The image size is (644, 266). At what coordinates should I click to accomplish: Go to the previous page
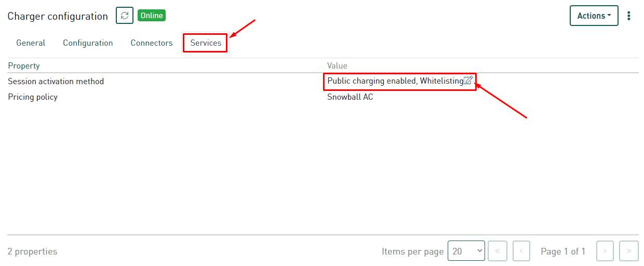pos(521,251)
